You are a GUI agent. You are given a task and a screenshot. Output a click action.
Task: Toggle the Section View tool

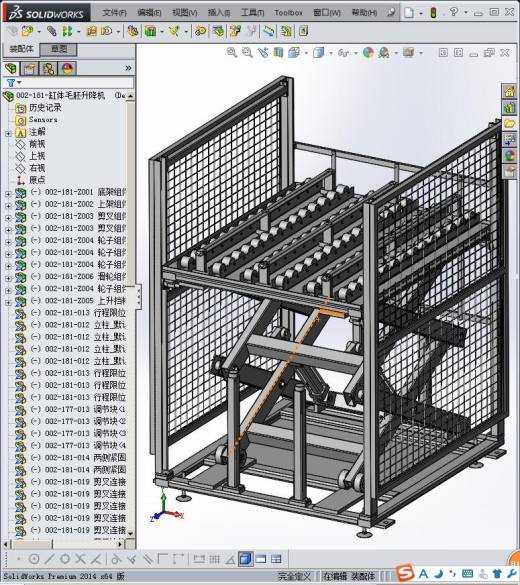pos(278,53)
